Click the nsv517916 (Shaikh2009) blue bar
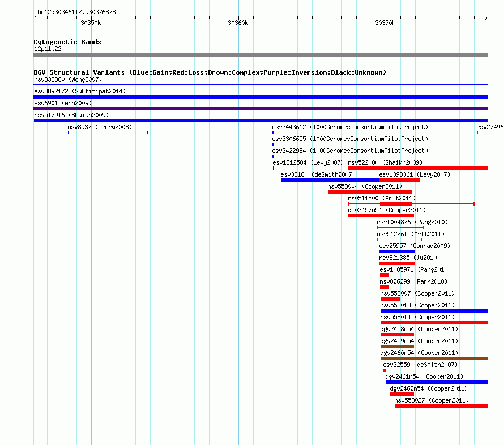 pos(260,121)
